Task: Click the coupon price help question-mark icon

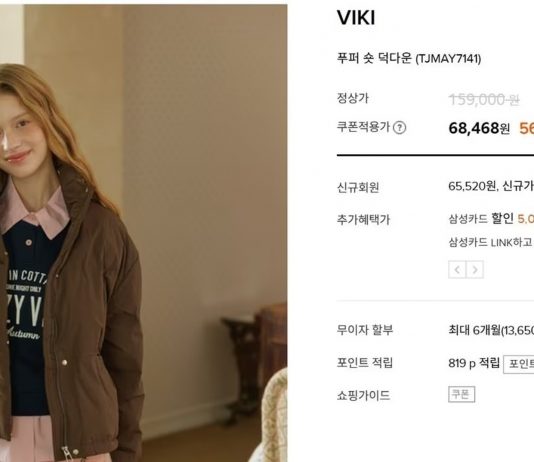Action: point(399,128)
